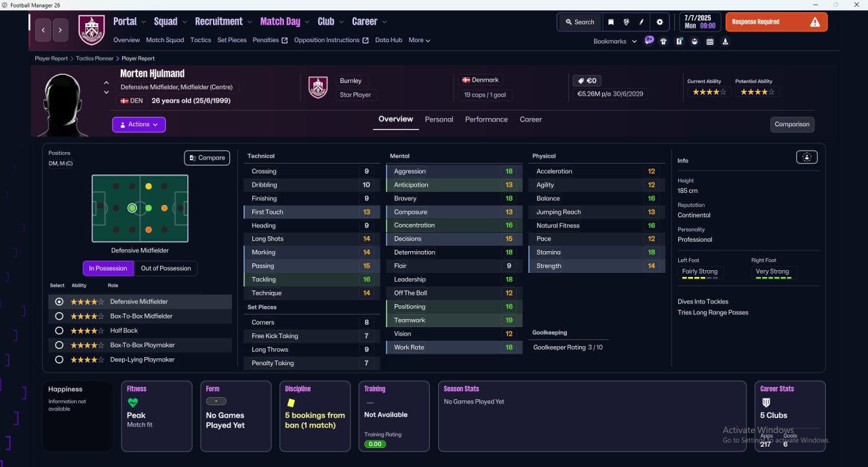Click Burnley crest in player header

point(318,87)
